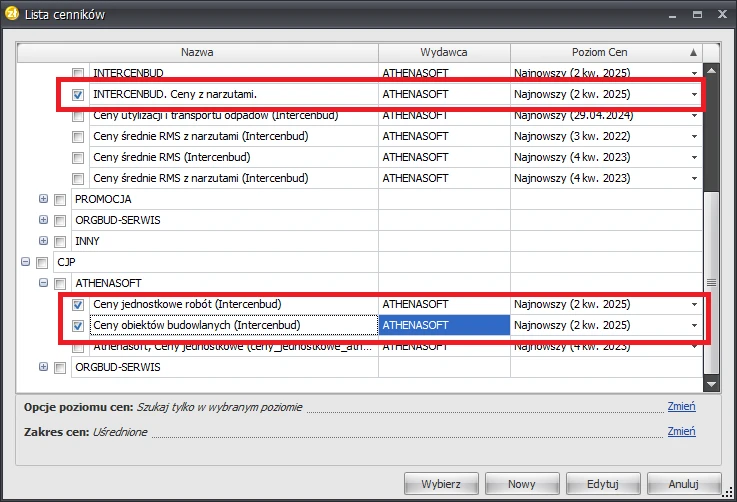Click the Anuluj button
The height and width of the screenshot is (502, 737).
click(x=683, y=484)
